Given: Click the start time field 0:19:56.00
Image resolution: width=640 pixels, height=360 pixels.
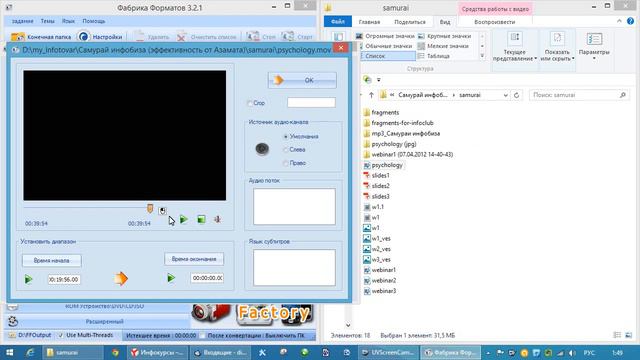Looking at the screenshot, I should [x=64, y=280].
